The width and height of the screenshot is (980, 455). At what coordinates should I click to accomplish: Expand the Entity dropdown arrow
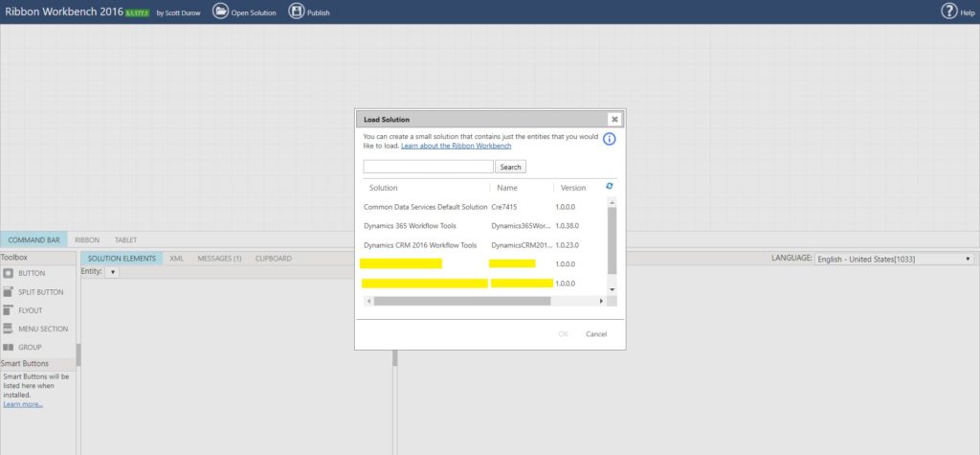click(x=111, y=272)
